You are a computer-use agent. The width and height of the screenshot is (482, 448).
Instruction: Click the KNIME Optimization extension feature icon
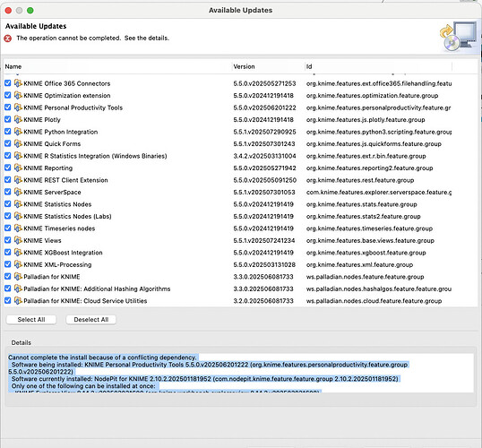coord(18,95)
